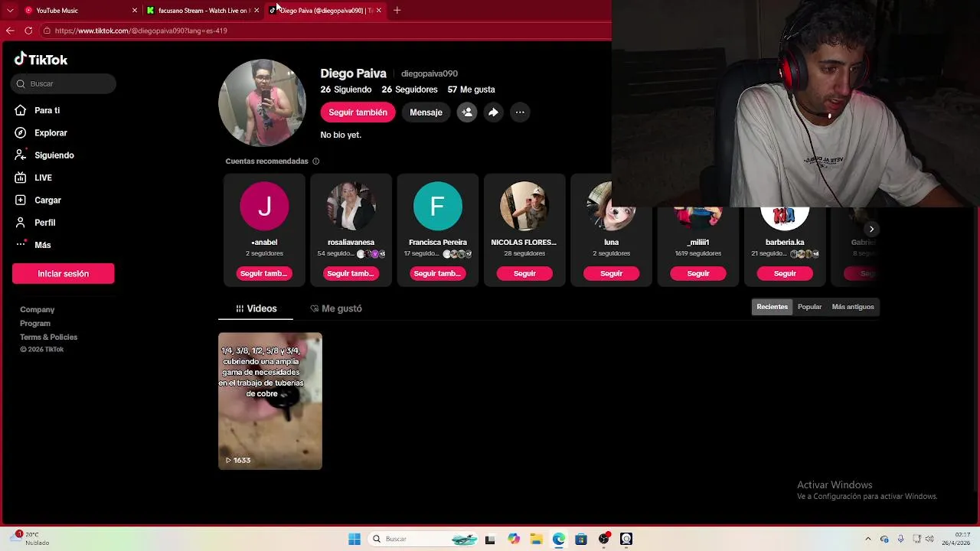Open Perfil in the sidebar
This screenshot has width=980, height=551.
click(x=44, y=222)
